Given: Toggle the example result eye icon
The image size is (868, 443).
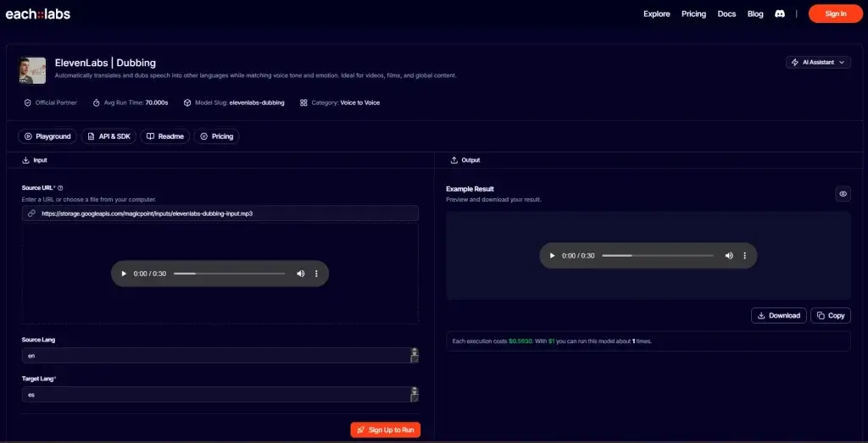Looking at the screenshot, I should (843, 194).
